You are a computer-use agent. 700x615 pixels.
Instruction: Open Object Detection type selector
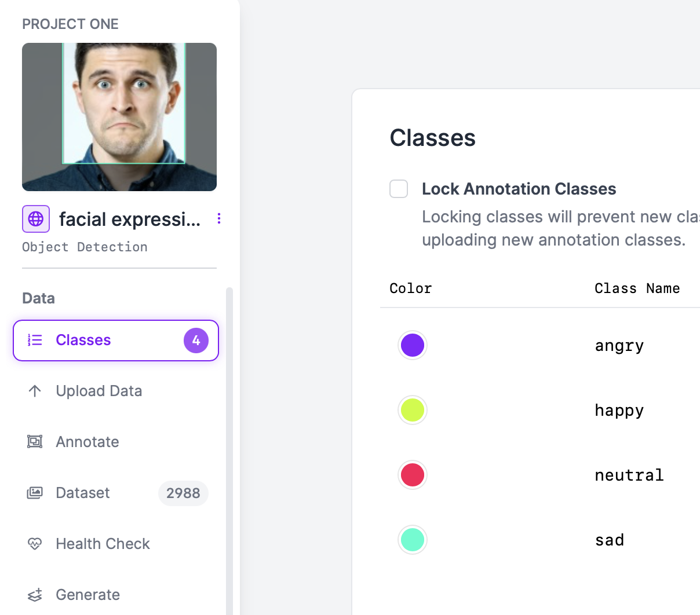click(85, 247)
